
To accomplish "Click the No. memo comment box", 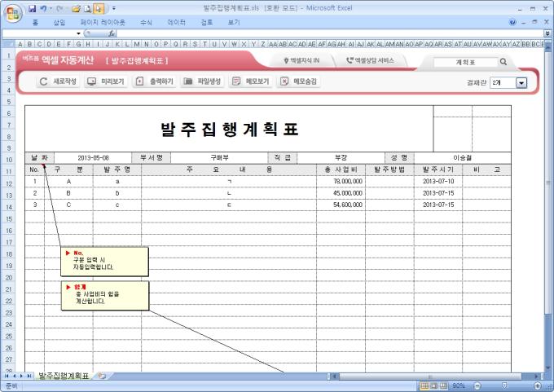I will coord(104,262).
